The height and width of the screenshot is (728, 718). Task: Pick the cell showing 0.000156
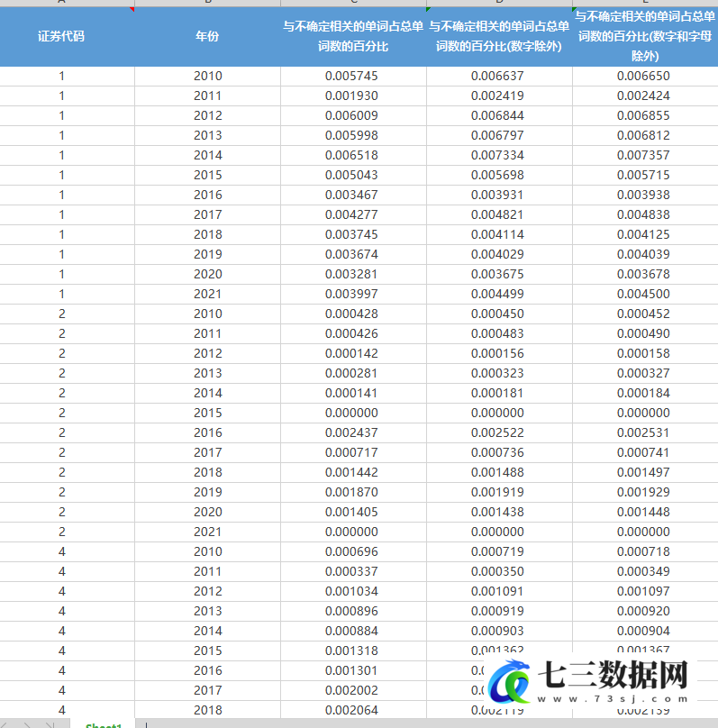coord(499,354)
